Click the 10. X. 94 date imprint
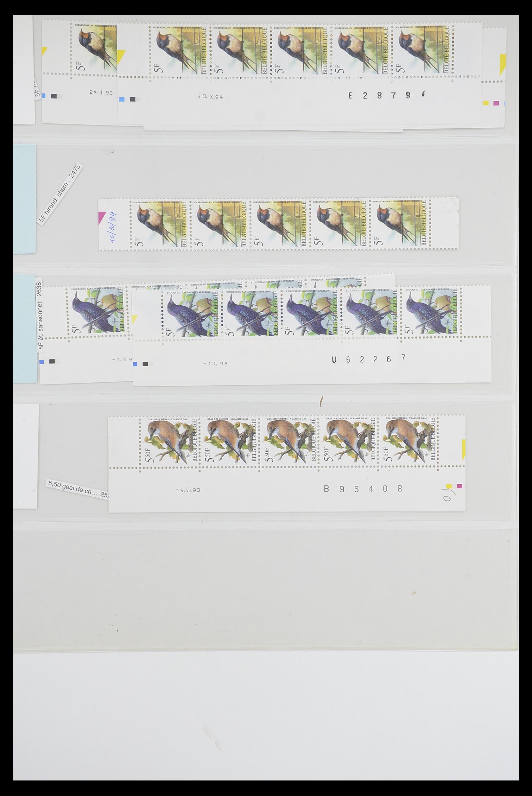The image size is (532, 796). [x=210, y=97]
